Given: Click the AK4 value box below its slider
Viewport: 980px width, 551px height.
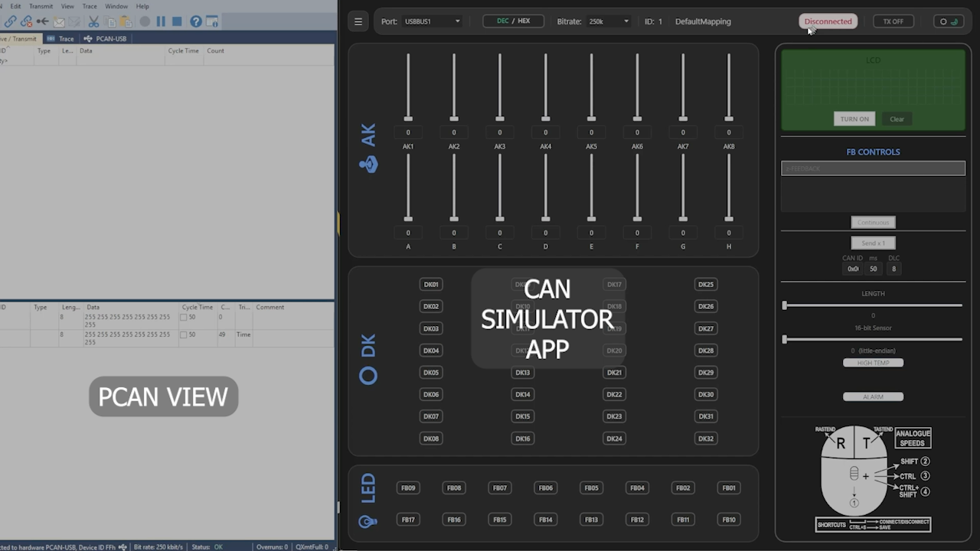Looking at the screenshot, I should point(545,132).
